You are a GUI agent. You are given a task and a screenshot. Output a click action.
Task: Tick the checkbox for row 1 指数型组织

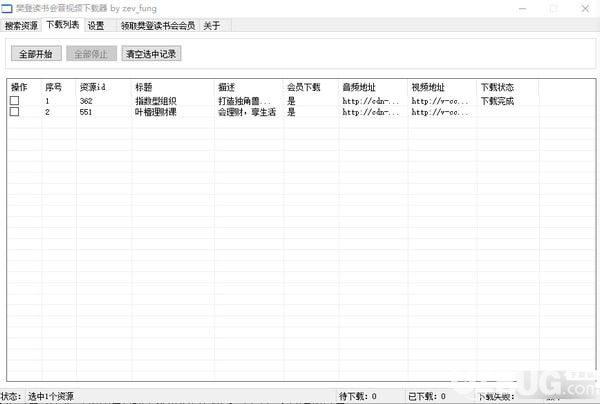pos(15,101)
